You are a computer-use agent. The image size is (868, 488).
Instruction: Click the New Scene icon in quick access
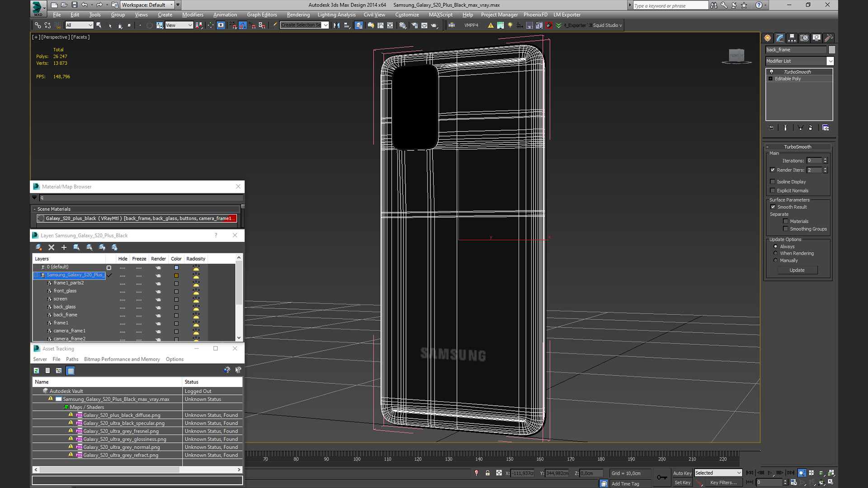54,5
